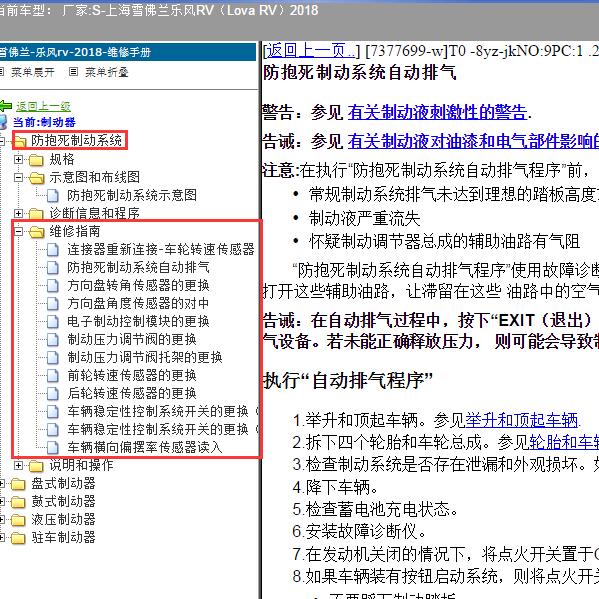The width and height of the screenshot is (599, 599).
Task: Click the 示意图和布线图 folder icon
Action: pos(36,178)
